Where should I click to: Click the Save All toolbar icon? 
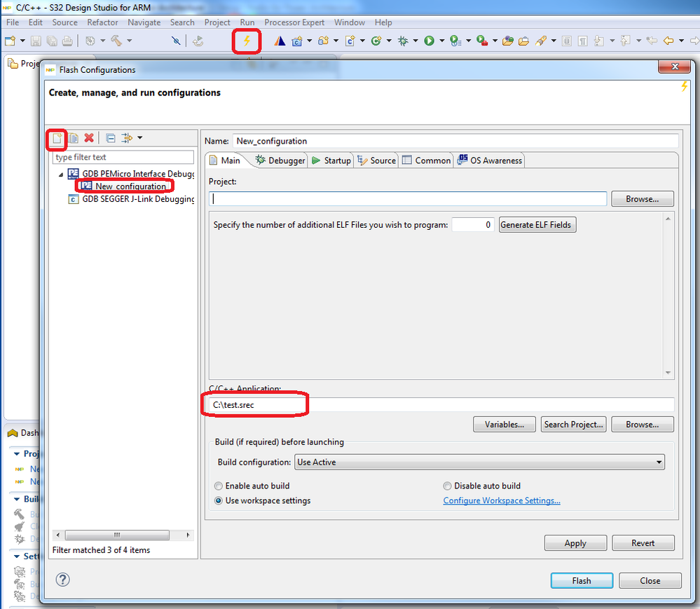[x=52, y=41]
